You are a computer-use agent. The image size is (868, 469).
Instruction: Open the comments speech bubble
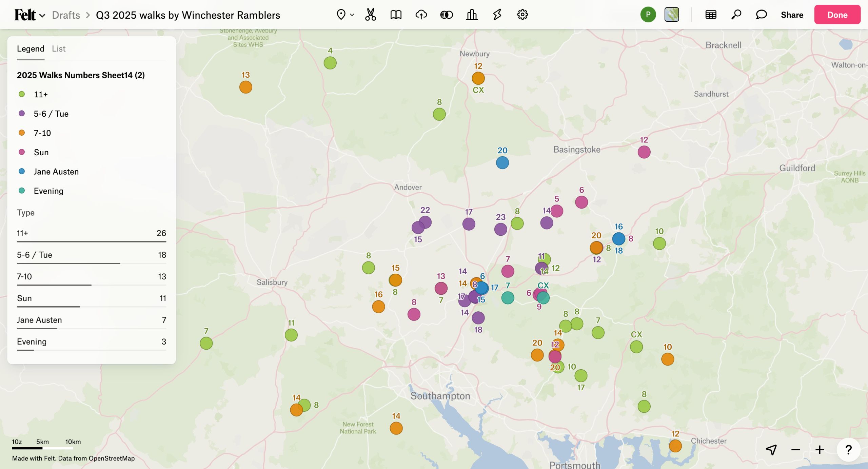tap(761, 15)
